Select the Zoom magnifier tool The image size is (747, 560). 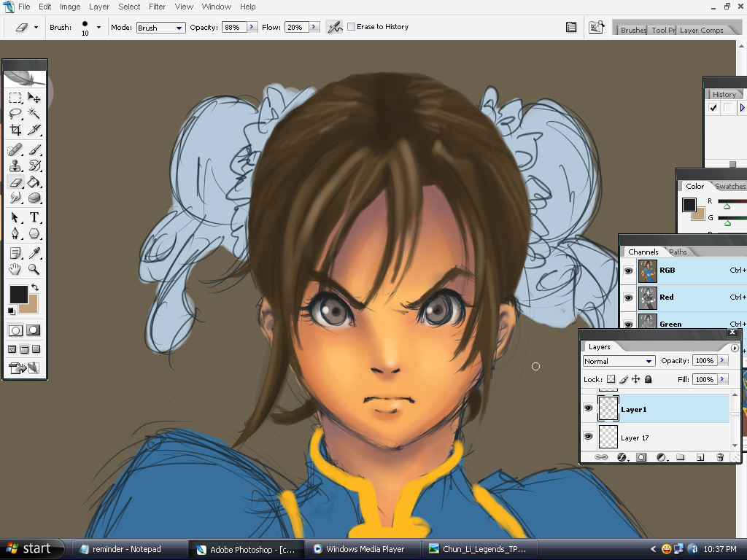click(34, 270)
